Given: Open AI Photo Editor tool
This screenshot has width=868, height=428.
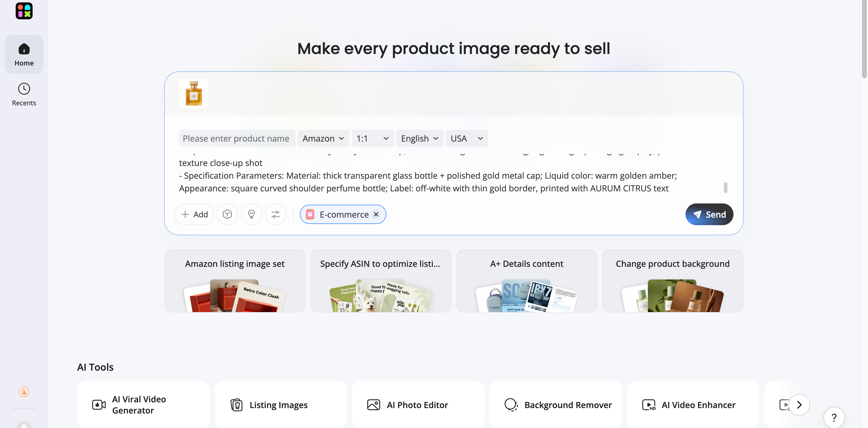Looking at the screenshot, I should click(x=418, y=404).
